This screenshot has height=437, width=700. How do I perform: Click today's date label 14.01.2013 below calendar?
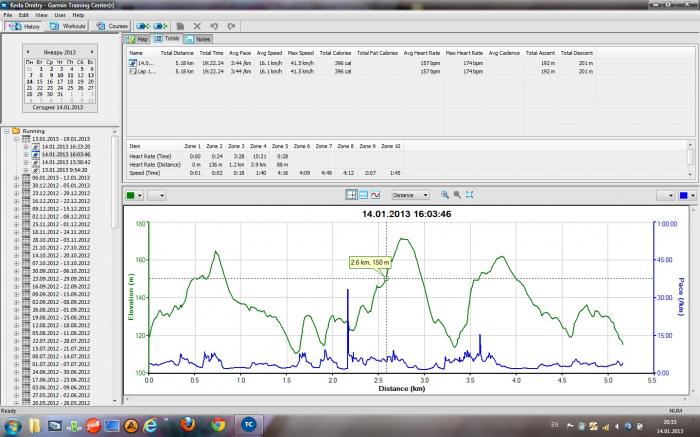[58, 108]
